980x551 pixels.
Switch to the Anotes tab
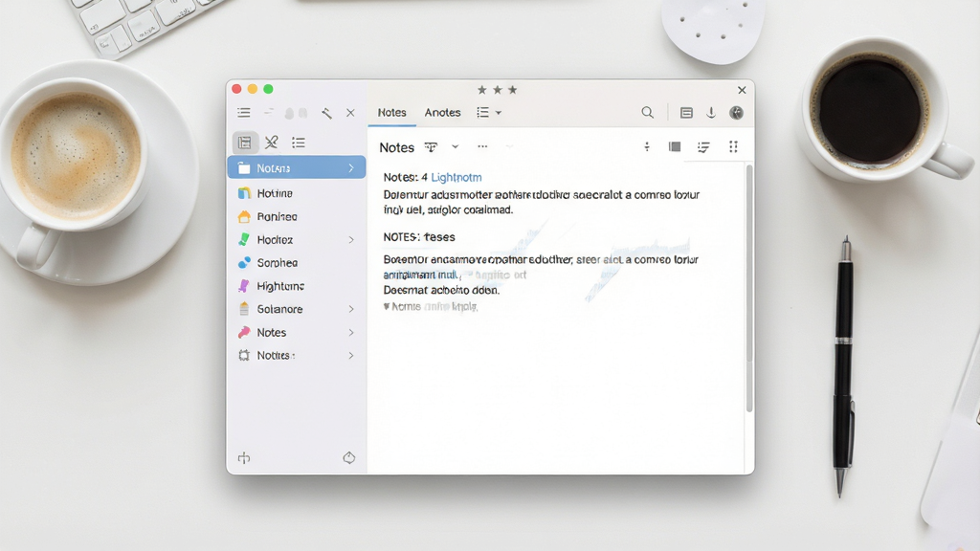[x=442, y=113]
